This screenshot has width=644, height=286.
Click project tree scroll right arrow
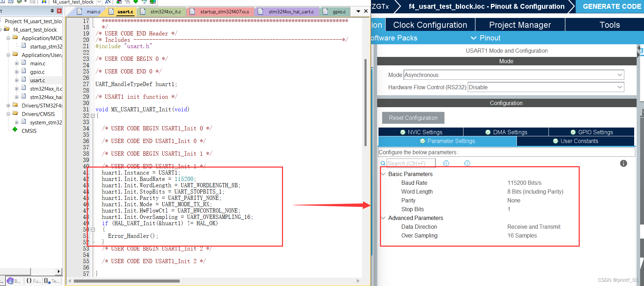[59, 272]
